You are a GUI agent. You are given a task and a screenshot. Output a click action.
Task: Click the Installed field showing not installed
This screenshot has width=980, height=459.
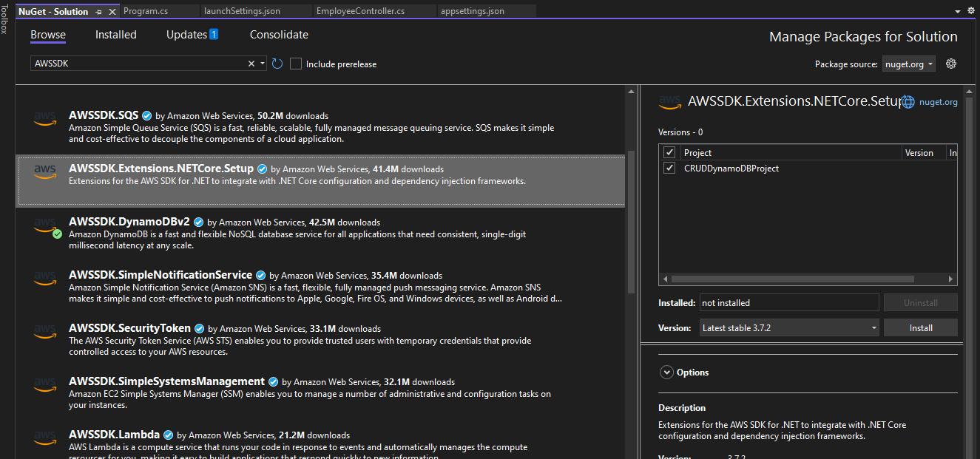pyautogui.click(x=789, y=302)
